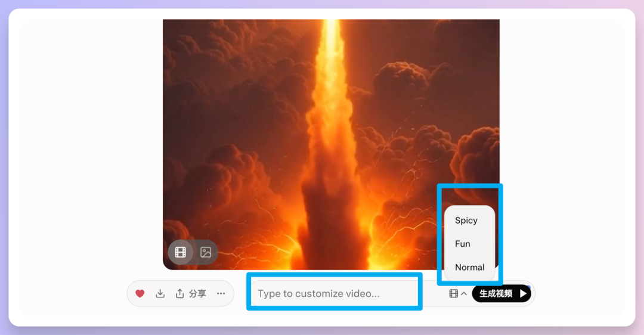Switch to image view with picture icon
644x335 pixels.
click(206, 252)
